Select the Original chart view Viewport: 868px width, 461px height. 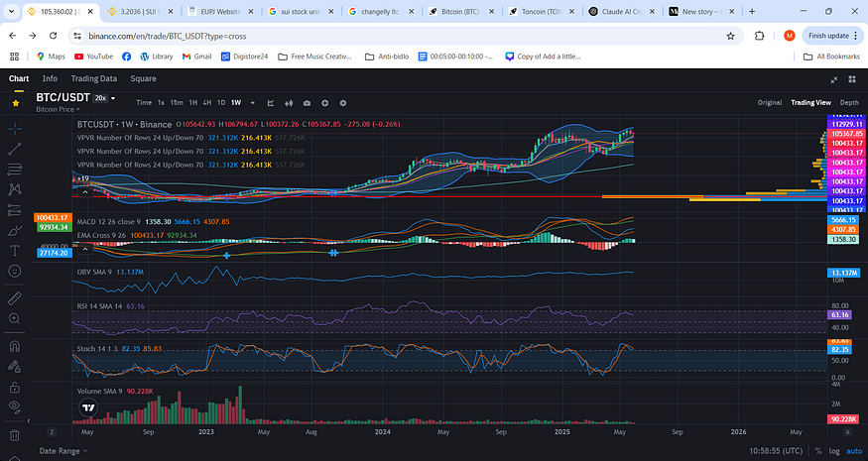(770, 102)
